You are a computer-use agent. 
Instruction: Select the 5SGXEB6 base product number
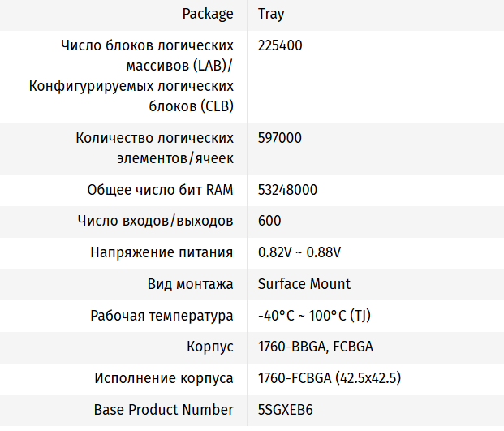[x=285, y=410]
